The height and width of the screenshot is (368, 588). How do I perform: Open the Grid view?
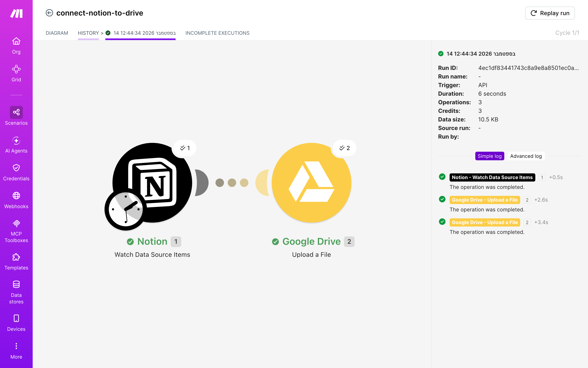coord(16,74)
